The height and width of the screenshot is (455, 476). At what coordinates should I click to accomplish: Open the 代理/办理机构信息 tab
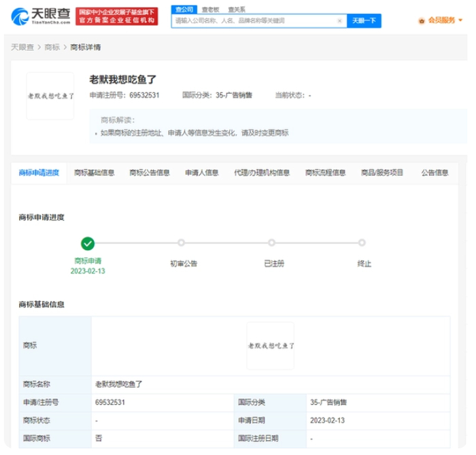pyautogui.click(x=262, y=173)
